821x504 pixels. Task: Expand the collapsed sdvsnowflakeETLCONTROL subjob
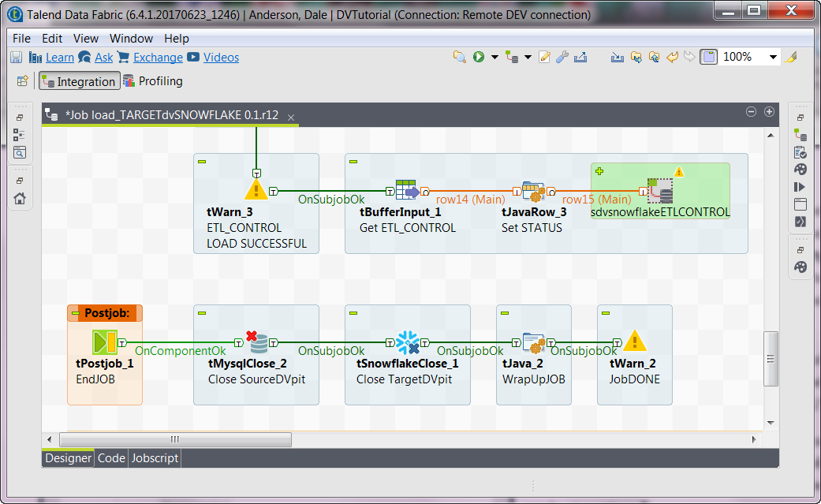click(x=599, y=171)
